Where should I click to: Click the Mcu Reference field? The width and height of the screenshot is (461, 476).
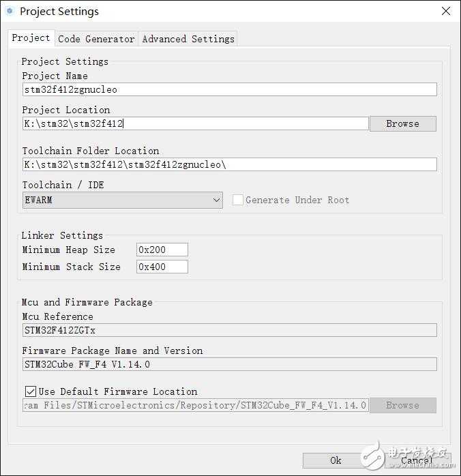click(x=229, y=330)
